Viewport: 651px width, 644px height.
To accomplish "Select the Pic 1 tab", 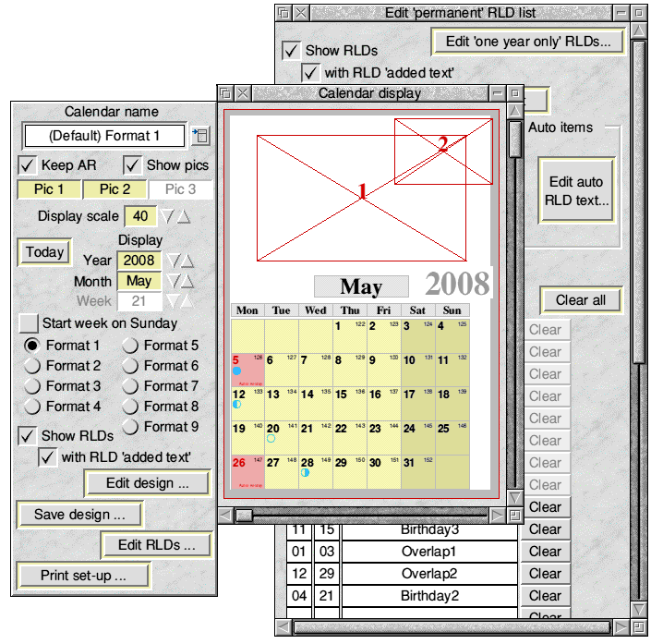I will (x=50, y=189).
